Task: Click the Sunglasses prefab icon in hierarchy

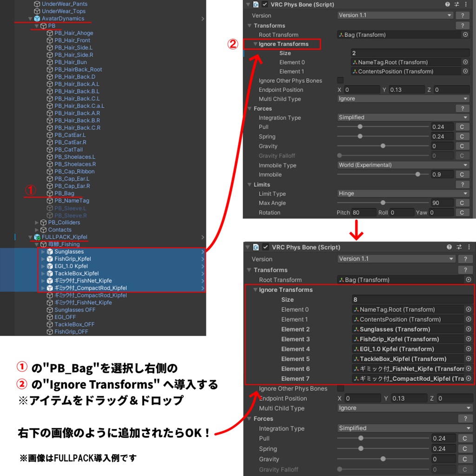Action: (x=50, y=251)
